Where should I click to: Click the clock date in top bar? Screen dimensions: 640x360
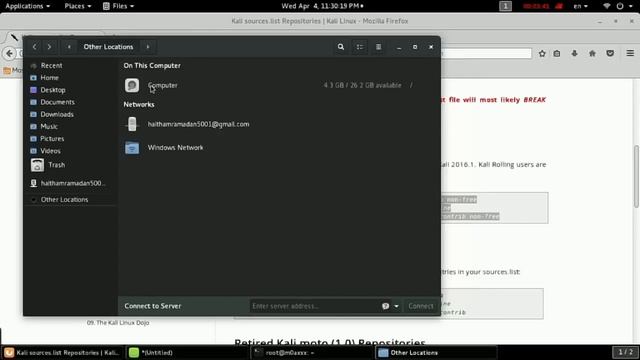(322, 6)
